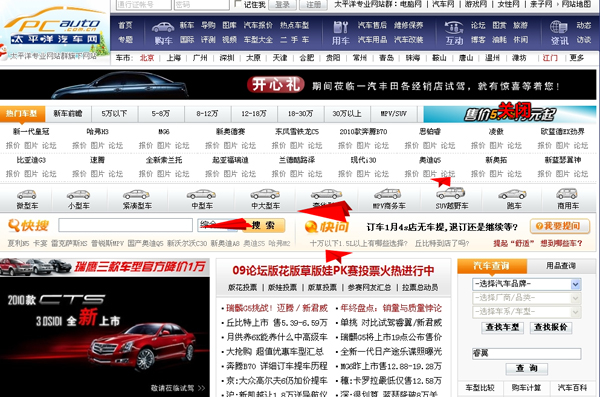Open the 2010款 CTS car advertisement
The image size is (600, 397).
click(104, 337)
